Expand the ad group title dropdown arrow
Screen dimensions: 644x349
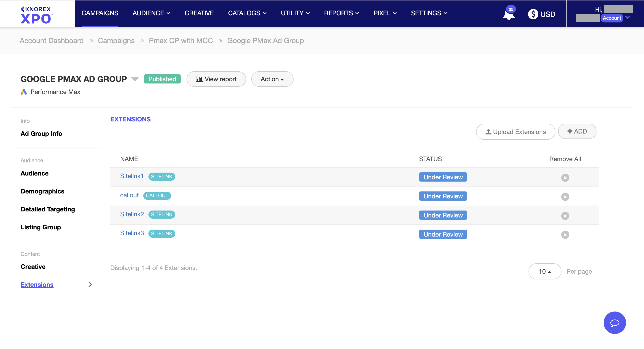(x=135, y=79)
